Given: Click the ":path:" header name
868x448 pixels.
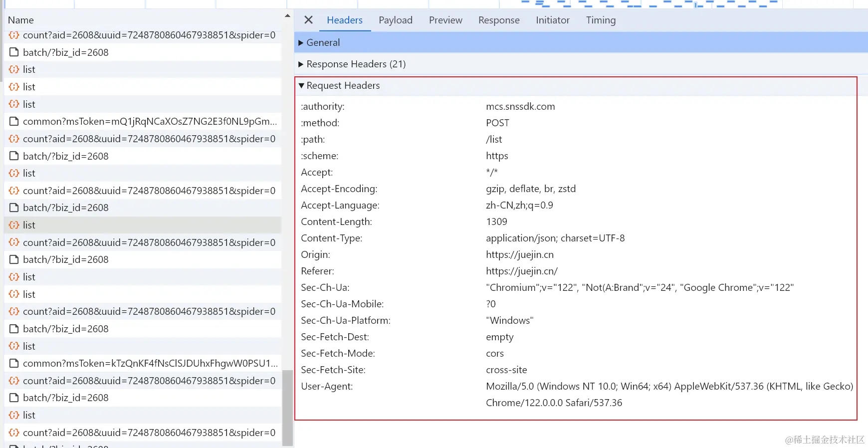Looking at the screenshot, I should (x=313, y=139).
